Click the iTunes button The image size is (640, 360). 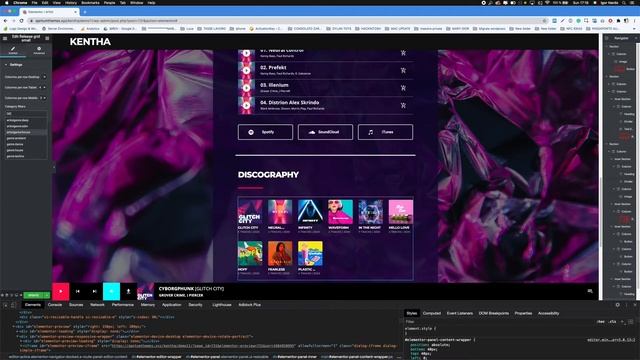pos(385,132)
